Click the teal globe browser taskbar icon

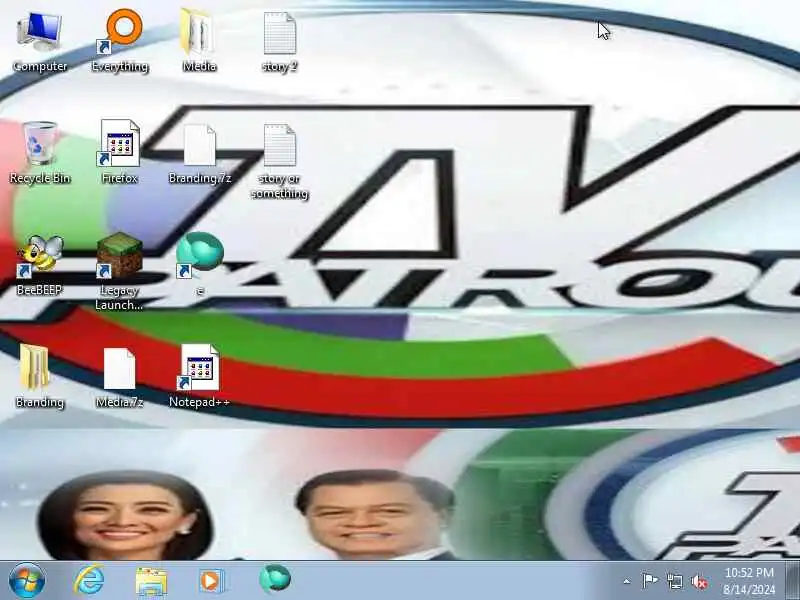(x=275, y=579)
